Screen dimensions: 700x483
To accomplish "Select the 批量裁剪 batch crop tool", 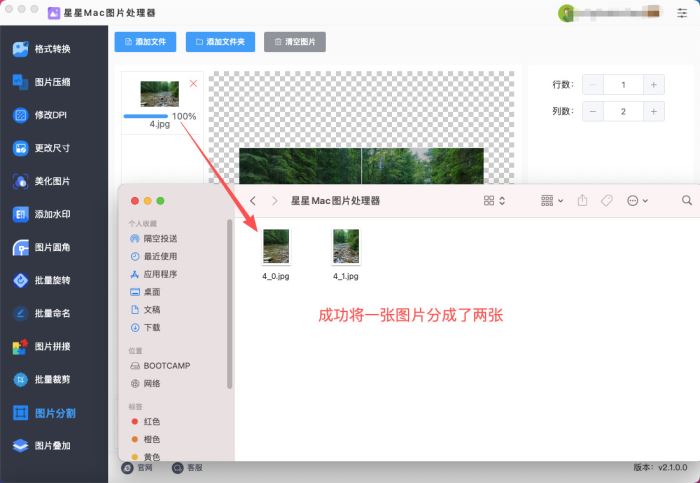I will (42, 379).
